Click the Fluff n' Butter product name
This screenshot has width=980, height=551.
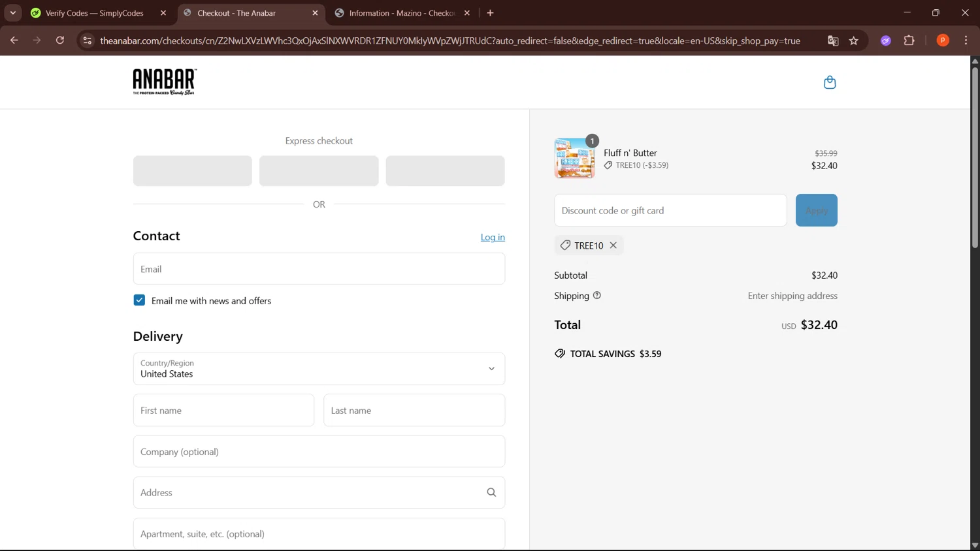pos(630,153)
